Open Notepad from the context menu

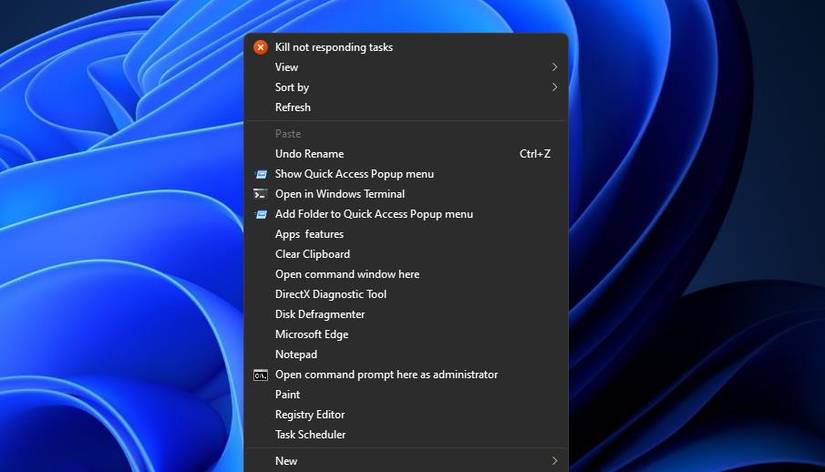pos(406,355)
